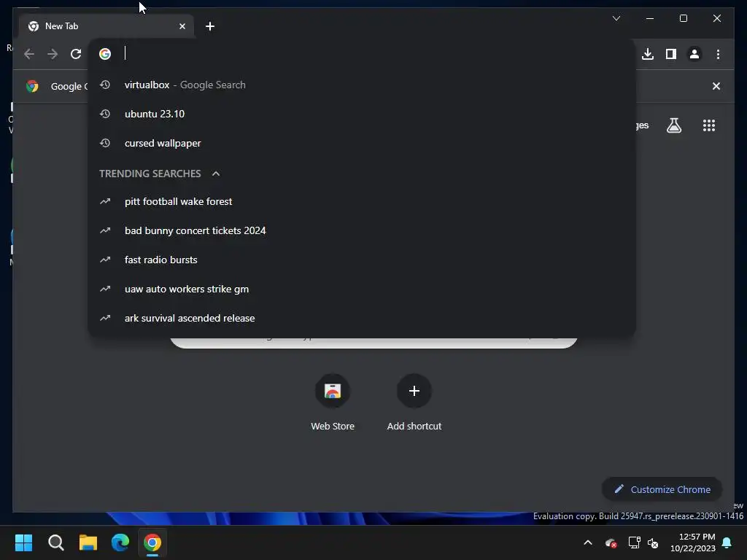The image size is (747, 560).
Task: Select ark survival ascended release suggestion
Action: pos(362,318)
